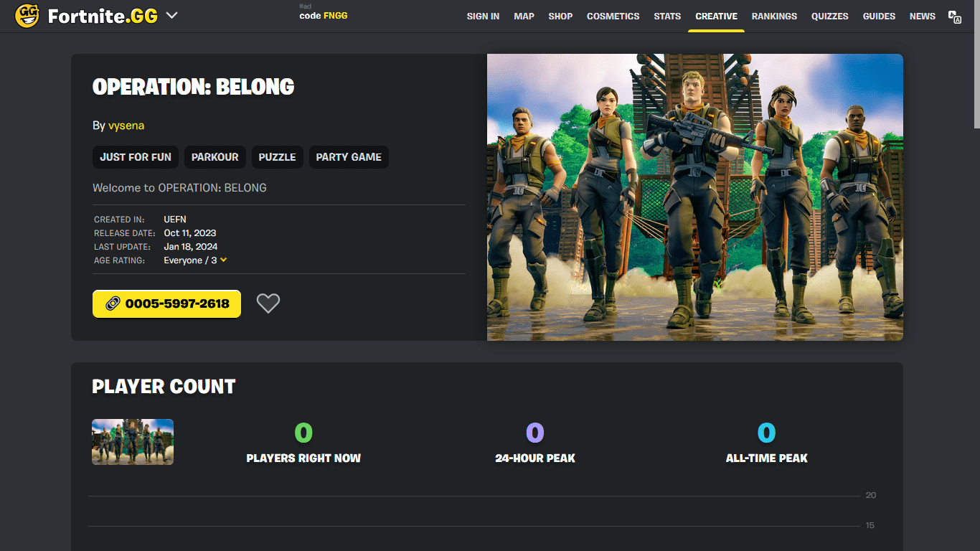Screen dimensions: 980x551
Task: Select the PARTY GAME tag
Action: coord(349,157)
